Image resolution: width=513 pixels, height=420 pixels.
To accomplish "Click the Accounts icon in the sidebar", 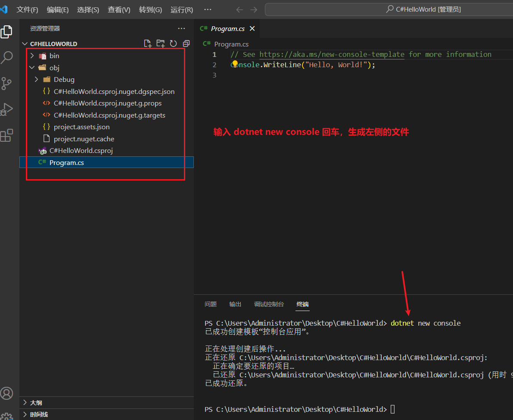I will click(x=7, y=393).
